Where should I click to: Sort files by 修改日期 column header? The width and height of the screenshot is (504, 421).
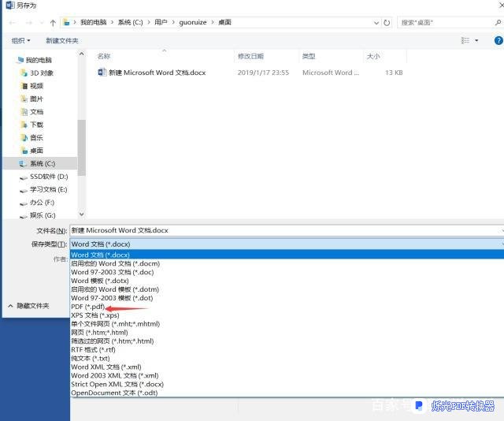(x=250, y=56)
